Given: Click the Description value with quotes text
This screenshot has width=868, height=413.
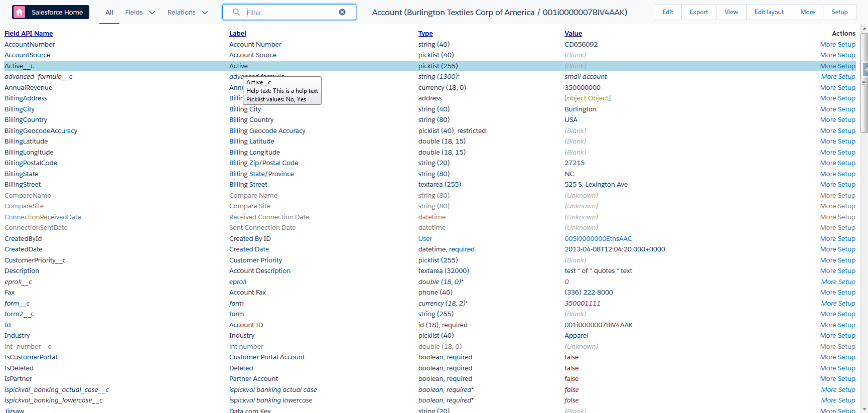Looking at the screenshot, I should click(598, 271).
